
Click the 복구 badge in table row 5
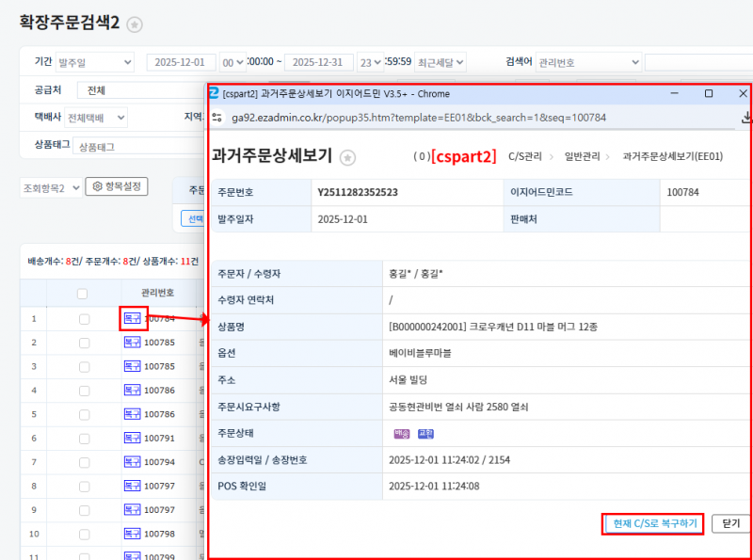pyautogui.click(x=133, y=414)
